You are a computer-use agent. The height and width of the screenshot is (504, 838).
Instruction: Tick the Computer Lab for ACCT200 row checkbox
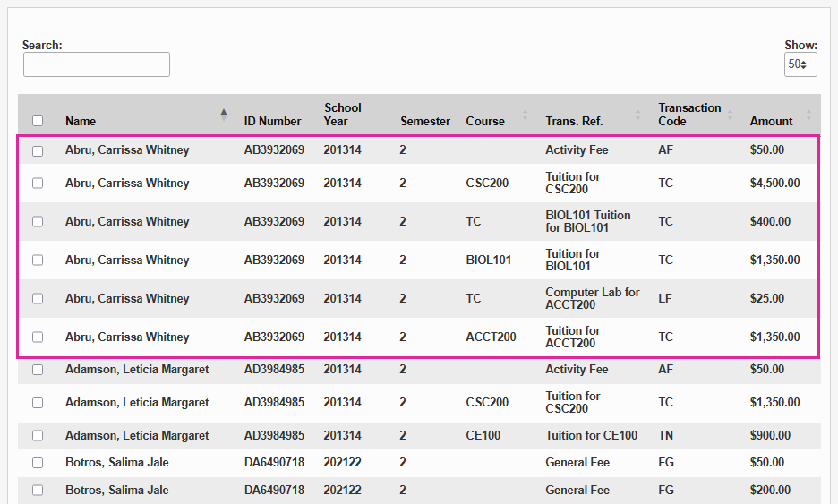[38, 299]
